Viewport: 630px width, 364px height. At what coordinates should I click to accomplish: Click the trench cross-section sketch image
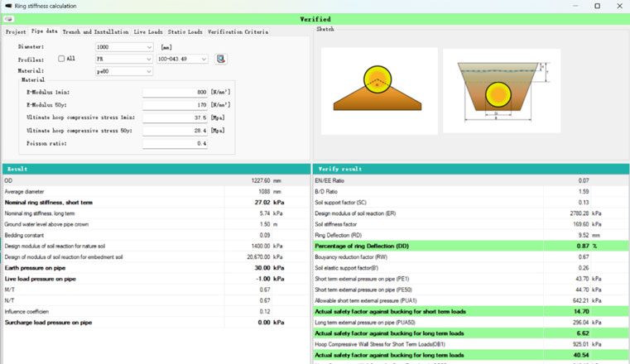501,91
